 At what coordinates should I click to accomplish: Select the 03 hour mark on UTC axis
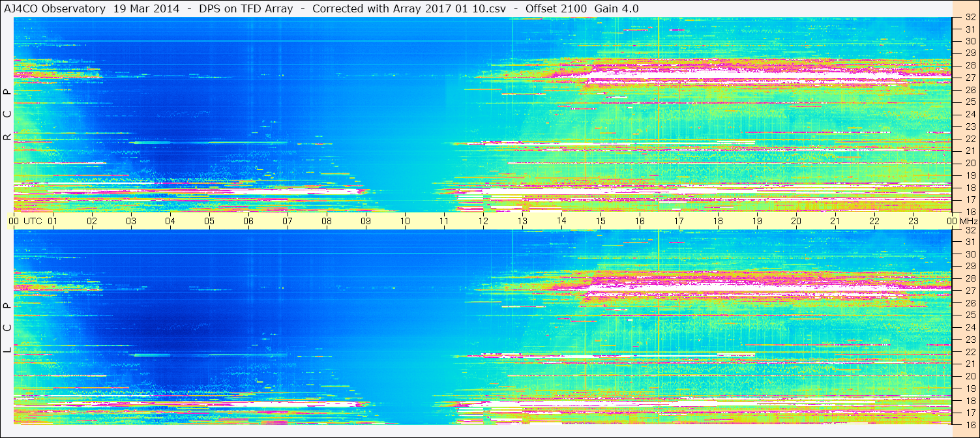131,221
